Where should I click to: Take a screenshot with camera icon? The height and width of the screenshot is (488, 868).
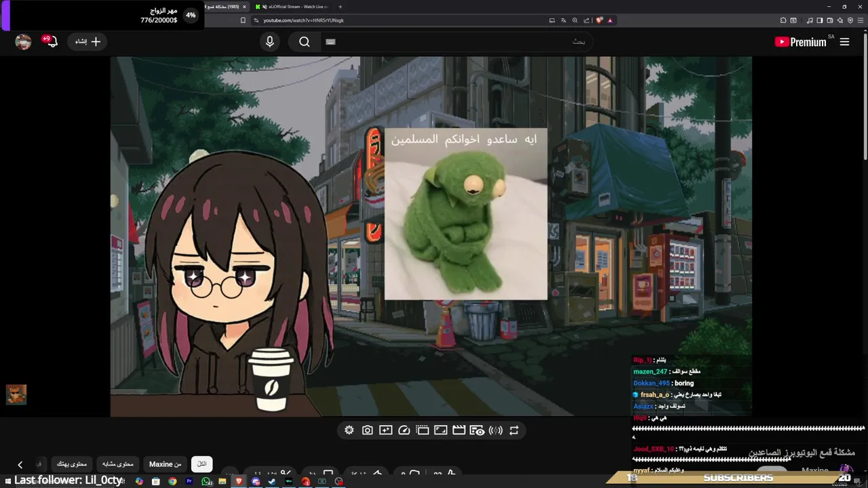(x=368, y=430)
